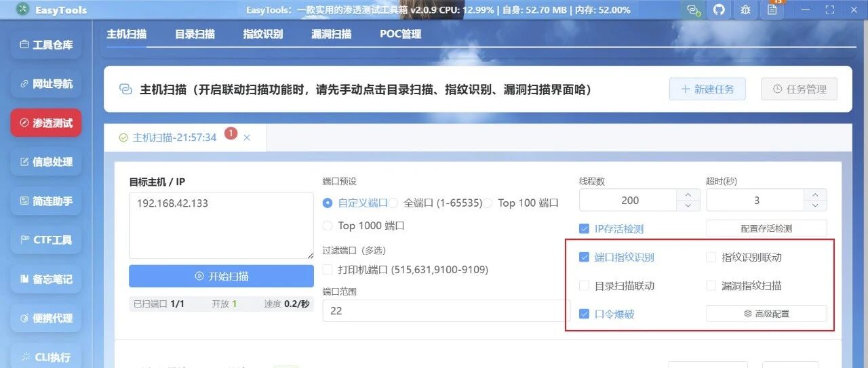The image size is (868, 368).
Task: Open CLI执行 in the sidebar
Action: tap(45, 357)
